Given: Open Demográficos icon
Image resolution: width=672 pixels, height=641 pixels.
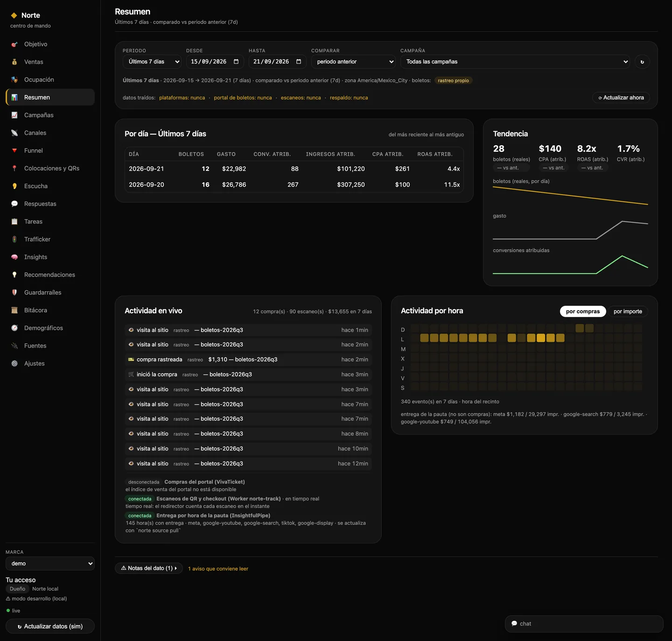Looking at the screenshot, I should [x=14, y=328].
